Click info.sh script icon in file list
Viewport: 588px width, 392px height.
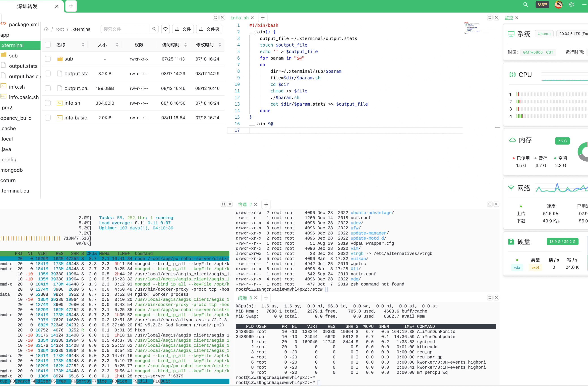coord(60,103)
